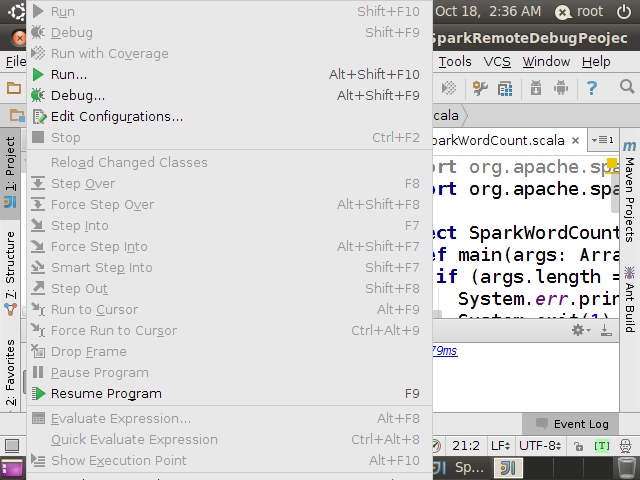Close the SparkWordCount.scala tab
Image resolution: width=640 pixels, height=480 pixels.
pyautogui.click(x=576, y=141)
